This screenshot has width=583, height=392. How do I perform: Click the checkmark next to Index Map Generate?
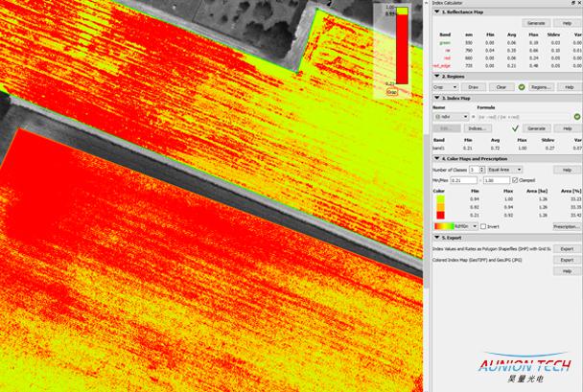515,127
